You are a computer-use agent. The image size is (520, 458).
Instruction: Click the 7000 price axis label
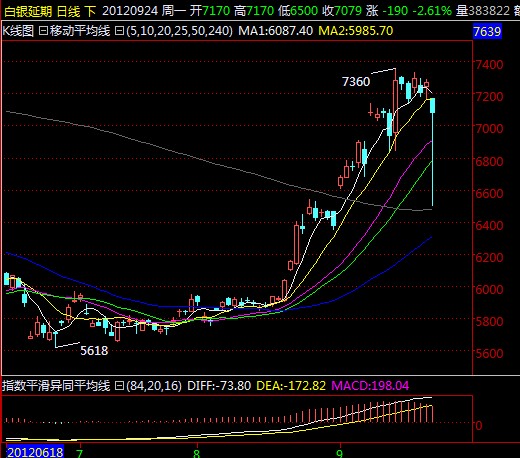pos(489,129)
